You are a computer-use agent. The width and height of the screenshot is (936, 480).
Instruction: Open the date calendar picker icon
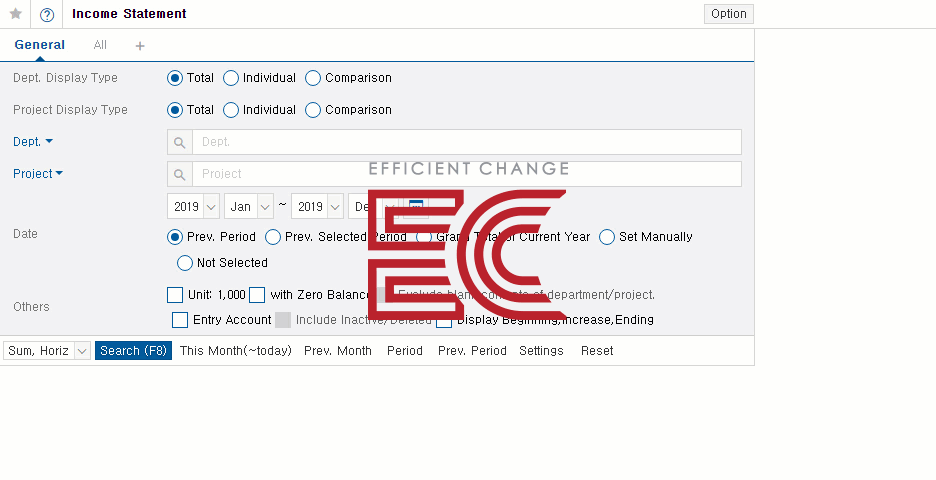417,206
